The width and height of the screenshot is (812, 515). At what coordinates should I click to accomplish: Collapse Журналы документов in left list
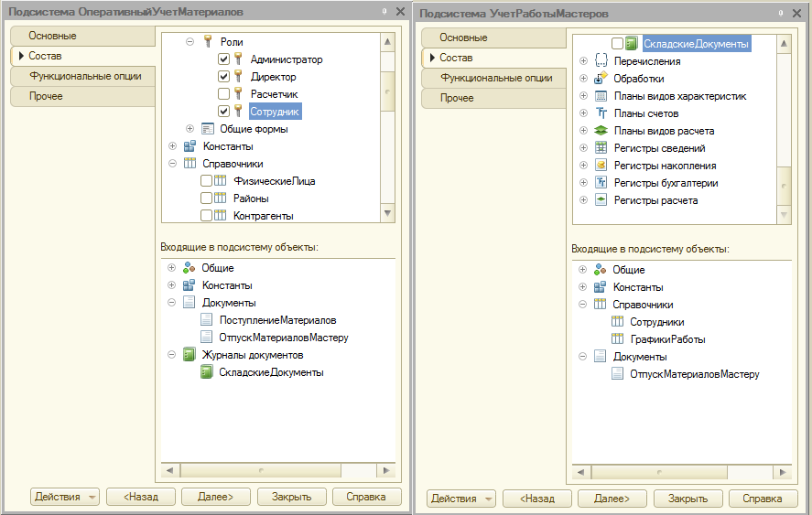(171, 355)
